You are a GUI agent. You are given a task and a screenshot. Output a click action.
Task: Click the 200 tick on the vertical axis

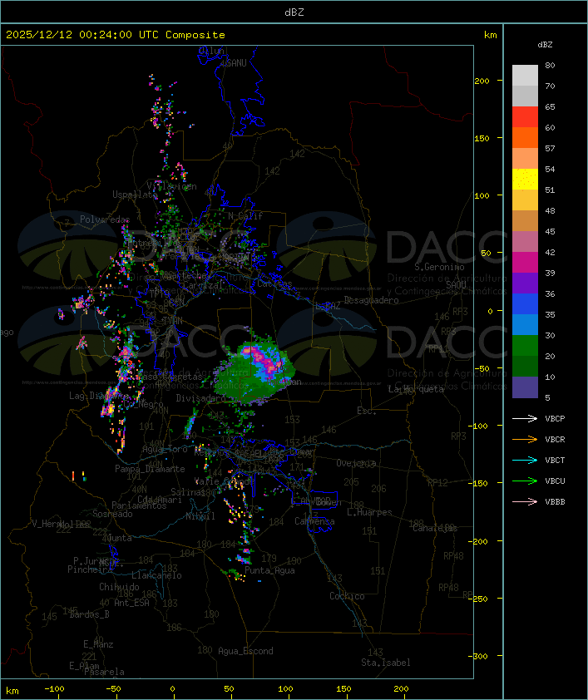[482, 81]
